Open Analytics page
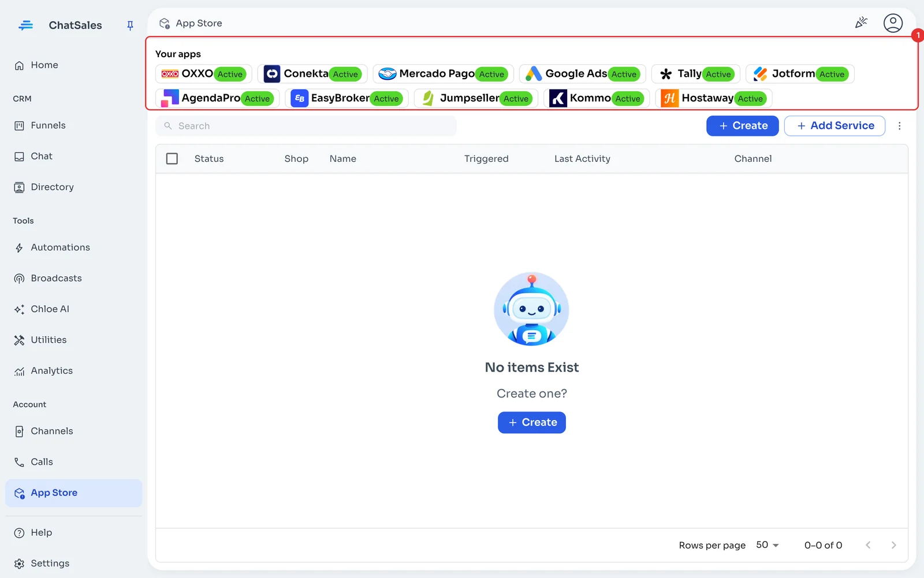The image size is (924, 578). click(73, 371)
